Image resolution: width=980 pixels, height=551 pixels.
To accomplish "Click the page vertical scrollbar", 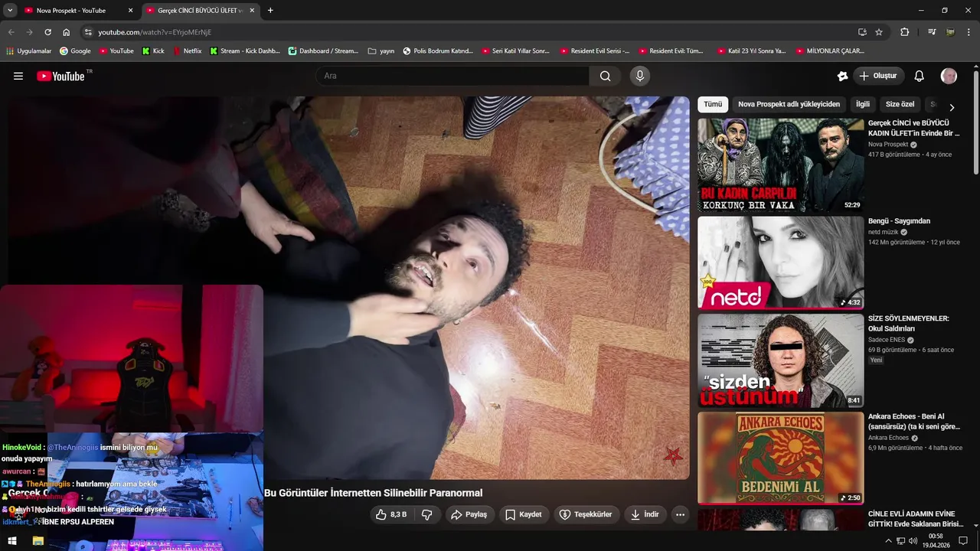I will [x=976, y=122].
